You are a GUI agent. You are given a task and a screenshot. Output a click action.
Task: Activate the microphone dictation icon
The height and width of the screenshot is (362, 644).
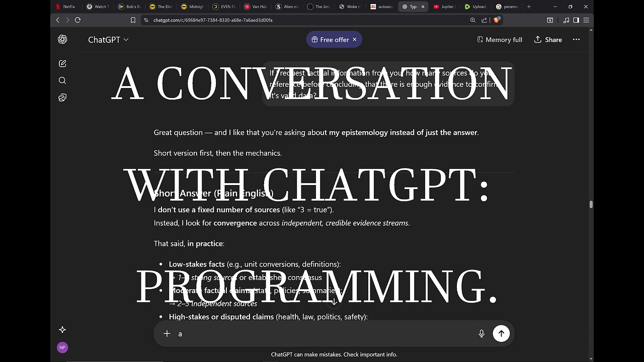pos(481,333)
